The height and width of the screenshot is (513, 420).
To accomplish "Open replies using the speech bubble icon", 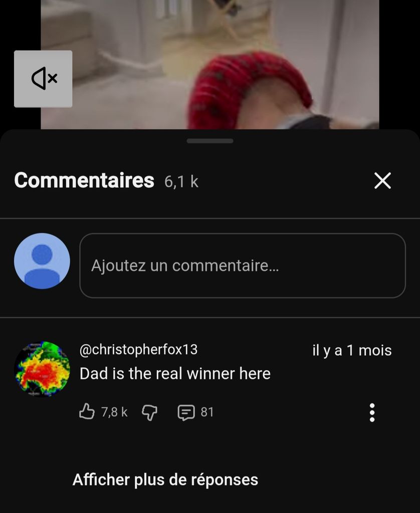I will coord(186,412).
